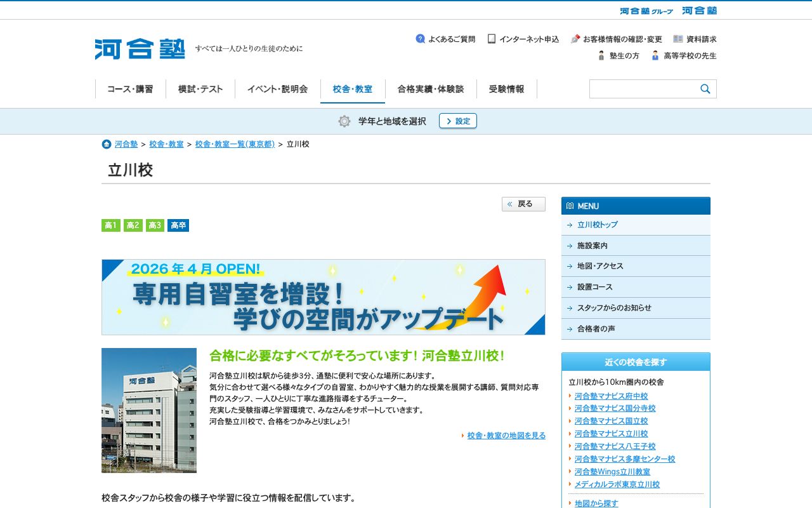Click the internet application tablet icon
The width and height of the screenshot is (812, 508).
click(492, 39)
